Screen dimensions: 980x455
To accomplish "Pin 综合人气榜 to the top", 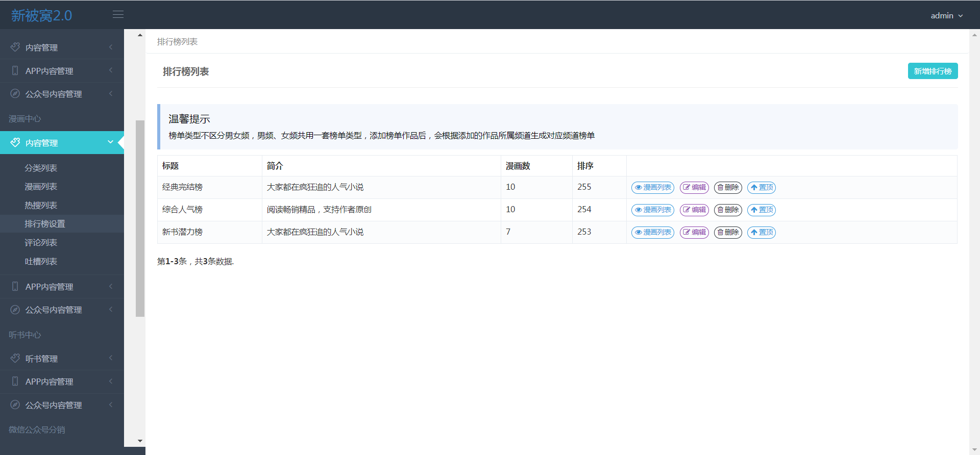I will coord(762,210).
